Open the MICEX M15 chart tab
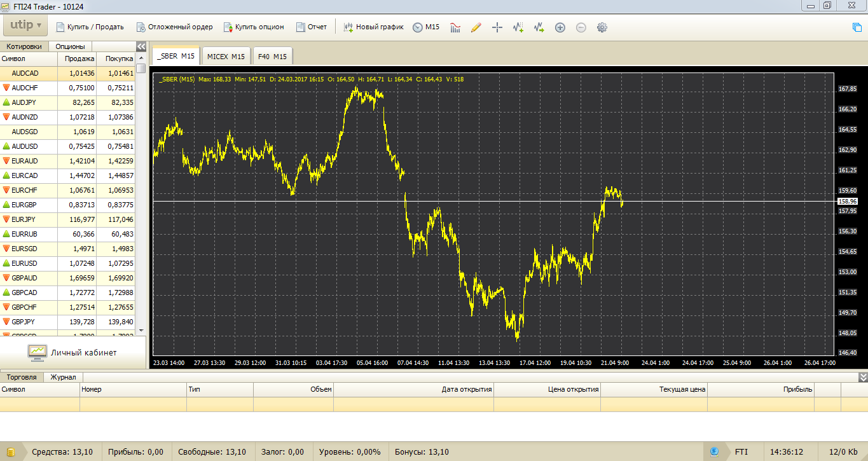Image resolution: width=868 pixels, height=461 pixels. click(x=226, y=57)
